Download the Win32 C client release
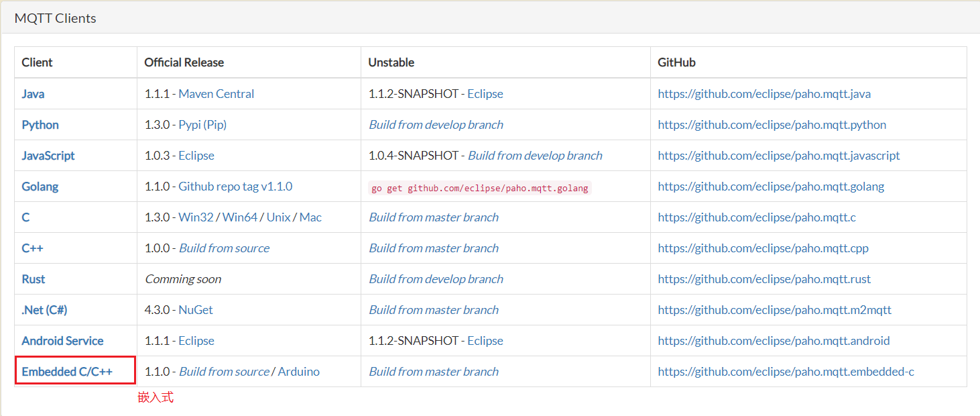 coord(196,217)
